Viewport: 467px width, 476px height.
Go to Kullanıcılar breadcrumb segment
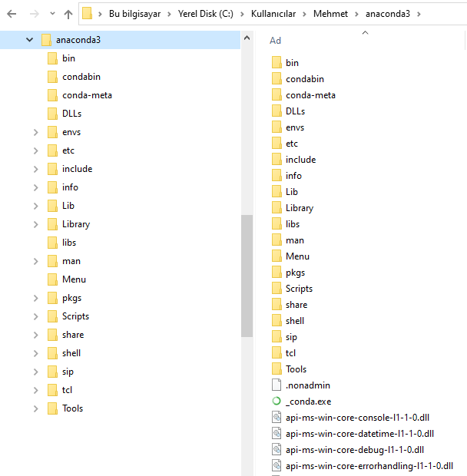point(273,14)
